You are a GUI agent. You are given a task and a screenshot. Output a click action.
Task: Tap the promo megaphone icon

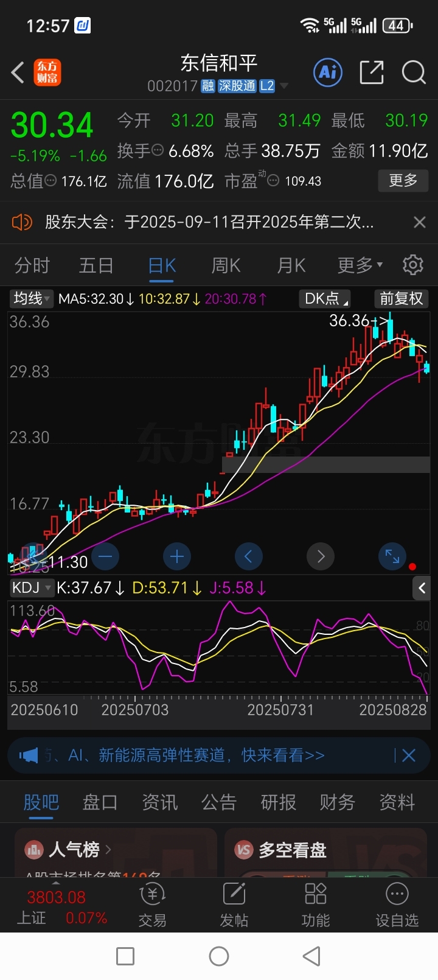click(x=28, y=755)
